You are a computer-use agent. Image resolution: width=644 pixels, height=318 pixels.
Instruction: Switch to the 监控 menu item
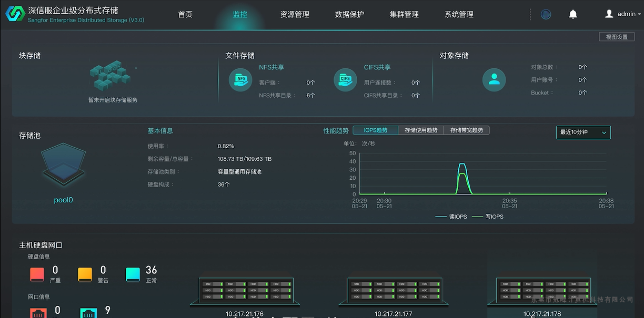[x=240, y=14]
